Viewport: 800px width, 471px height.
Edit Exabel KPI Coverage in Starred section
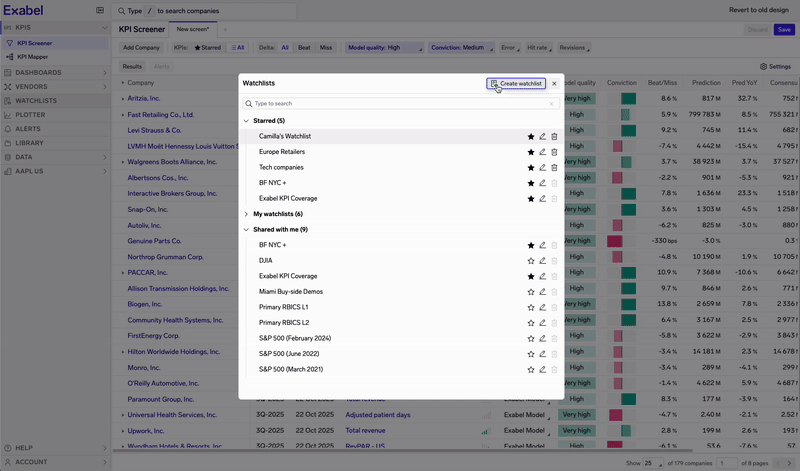tap(542, 199)
